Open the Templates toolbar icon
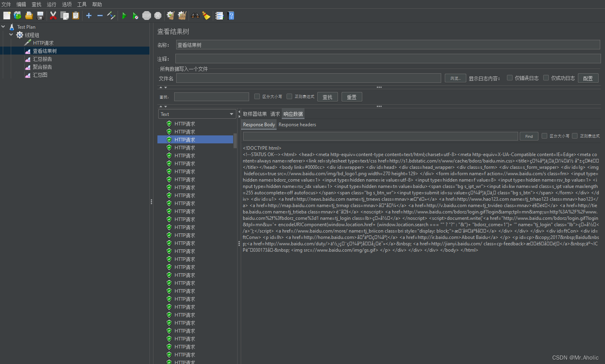 coord(18,16)
